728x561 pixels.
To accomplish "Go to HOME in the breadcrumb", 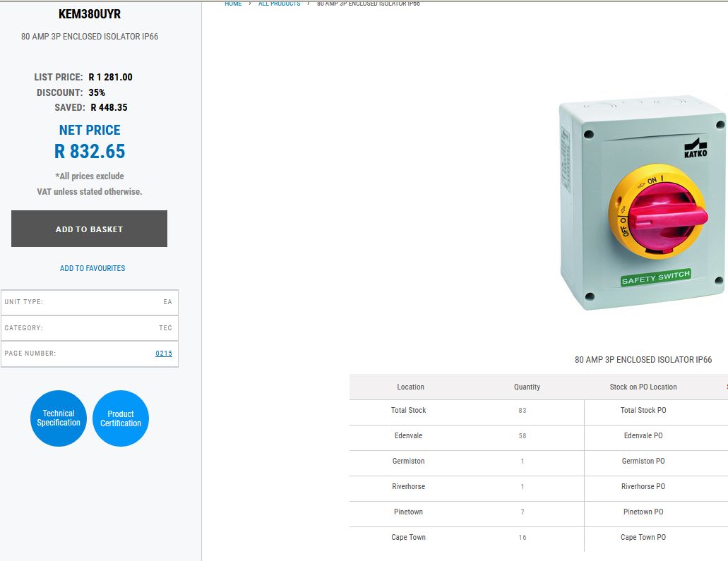I will (x=233, y=4).
